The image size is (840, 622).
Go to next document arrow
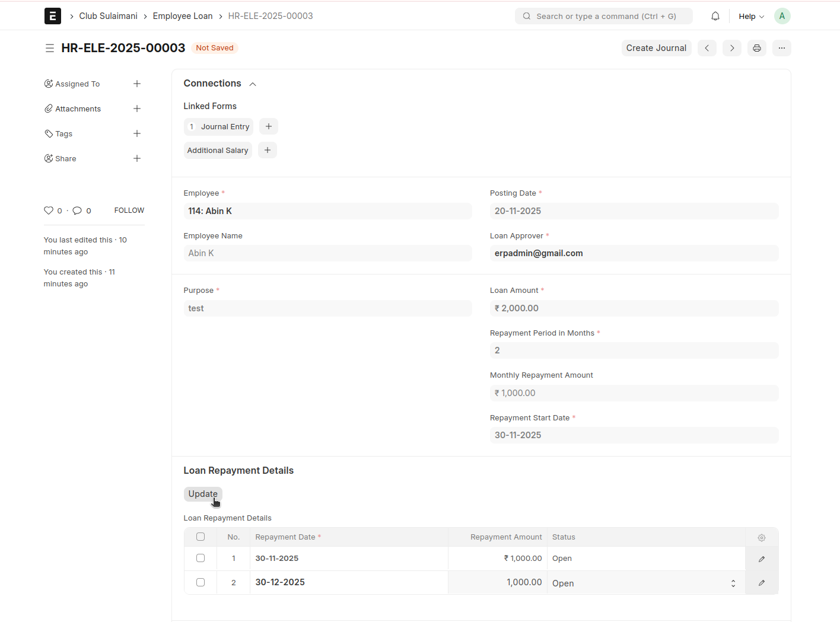(732, 48)
